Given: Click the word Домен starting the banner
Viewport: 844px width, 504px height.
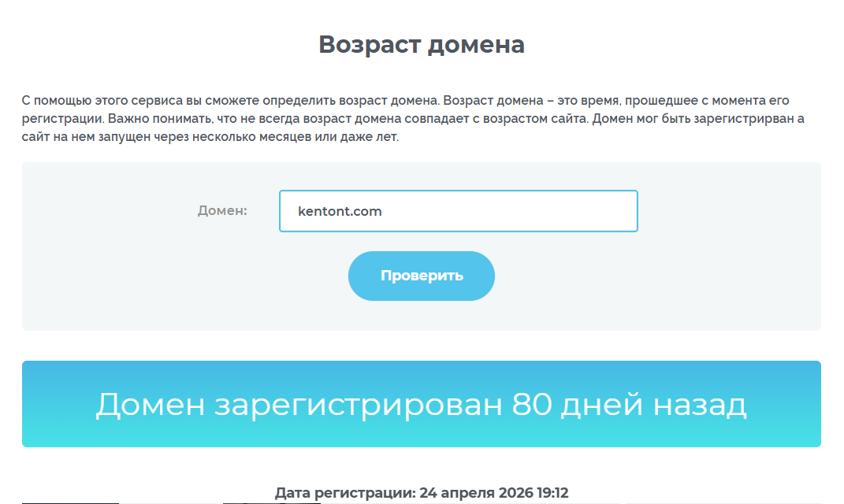Looking at the screenshot, I should pyautogui.click(x=151, y=405).
